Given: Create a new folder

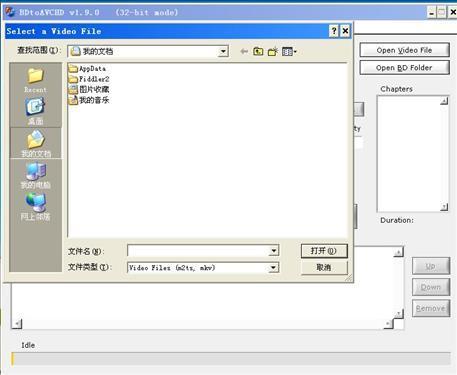Looking at the screenshot, I should (273, 51).
